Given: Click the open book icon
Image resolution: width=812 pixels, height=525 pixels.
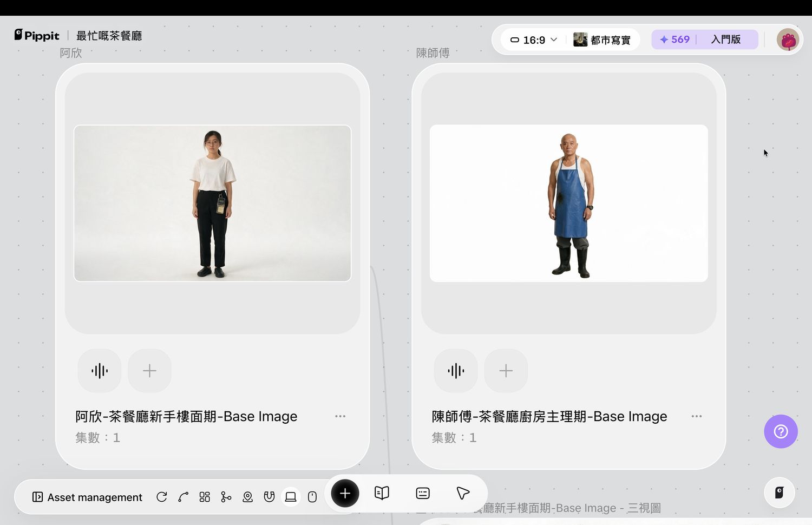Looking at the screenshot, I should click(382, 493).
